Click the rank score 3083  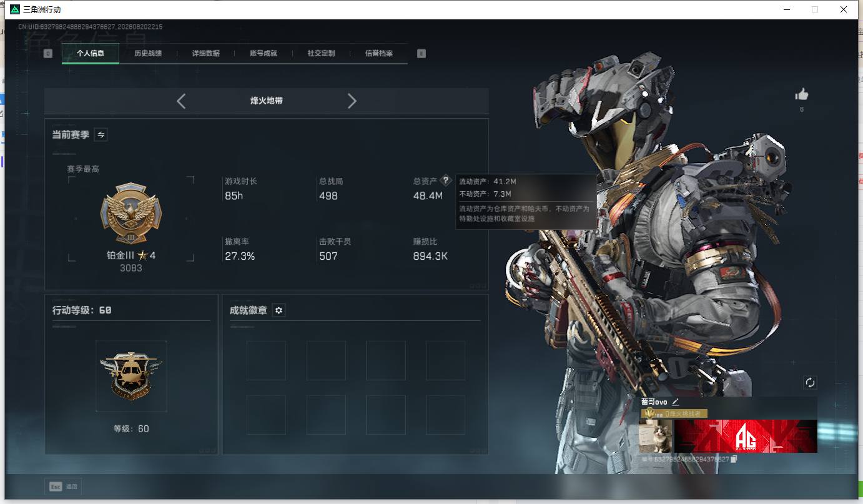(x=131, y=268)
